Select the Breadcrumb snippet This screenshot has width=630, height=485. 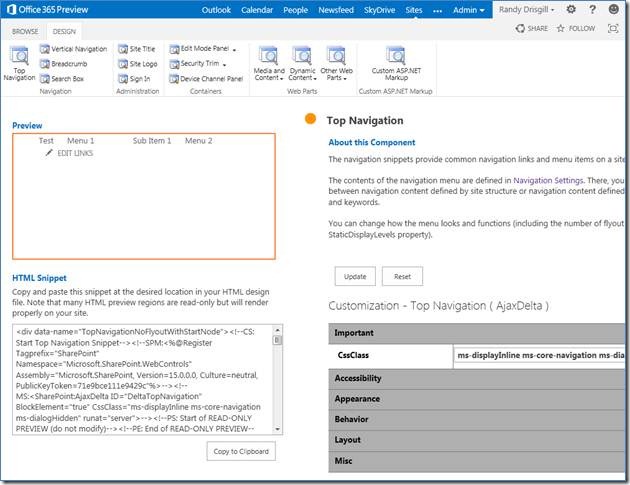63,64
